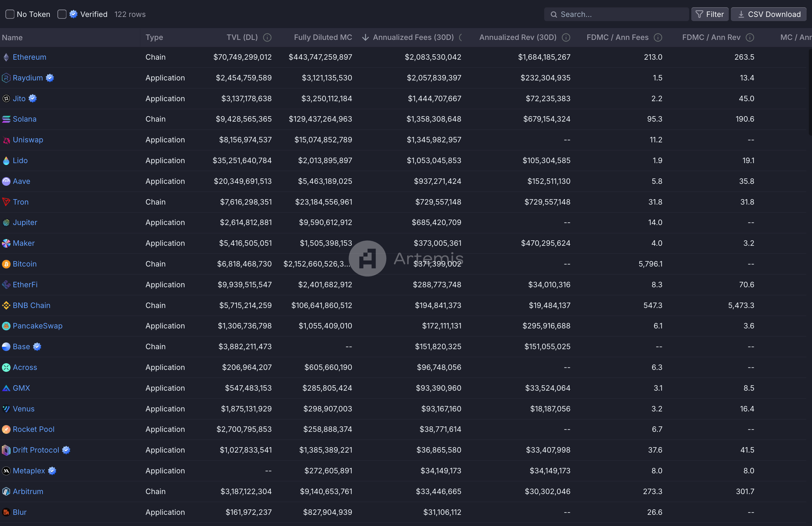The width and height of the screenshot is (812, 526).
Task: Click the Metaplex verified badge
Action: click(x=52, y=471)
